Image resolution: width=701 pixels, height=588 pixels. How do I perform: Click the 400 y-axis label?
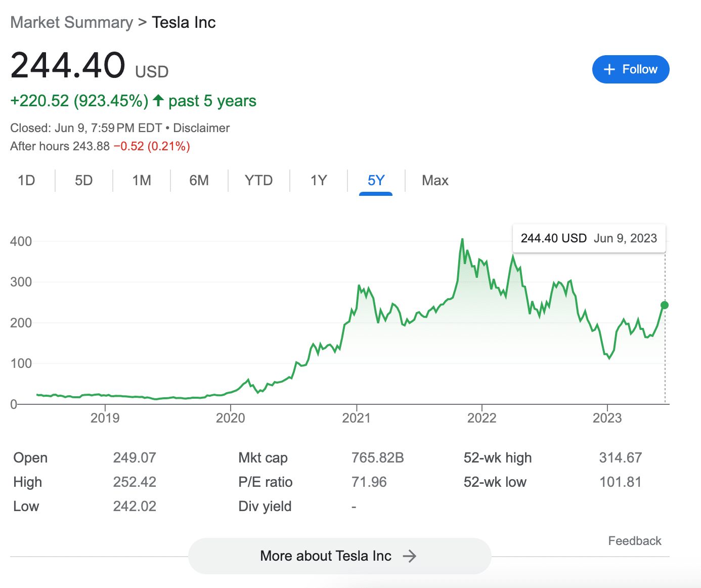(x=21, y=241)
